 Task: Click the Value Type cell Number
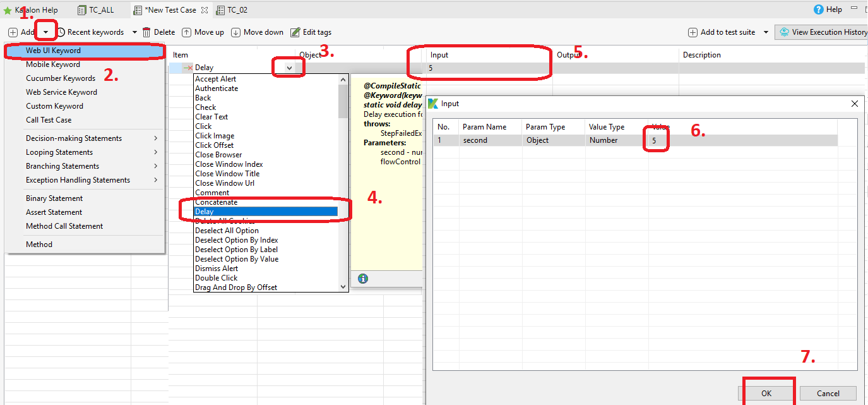click(x=617, y=140)
